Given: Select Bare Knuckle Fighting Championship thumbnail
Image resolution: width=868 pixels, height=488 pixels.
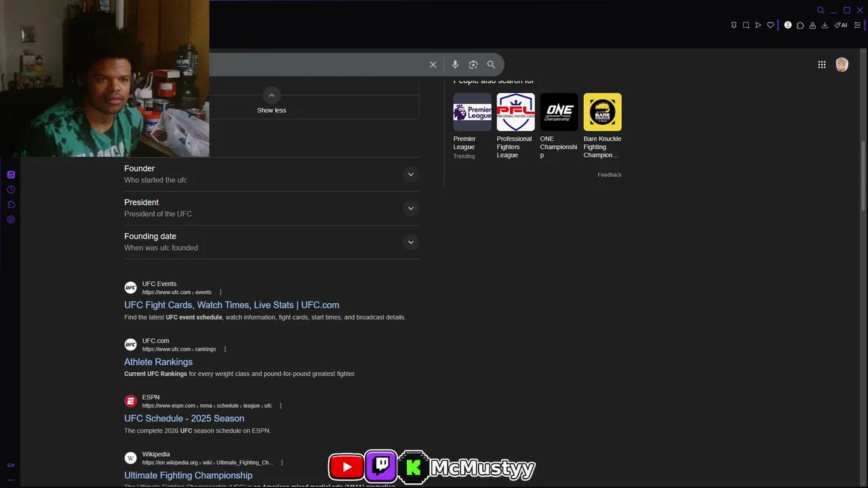Looking at the screenshot, I should pyautogui.click(x=602, y=112).
